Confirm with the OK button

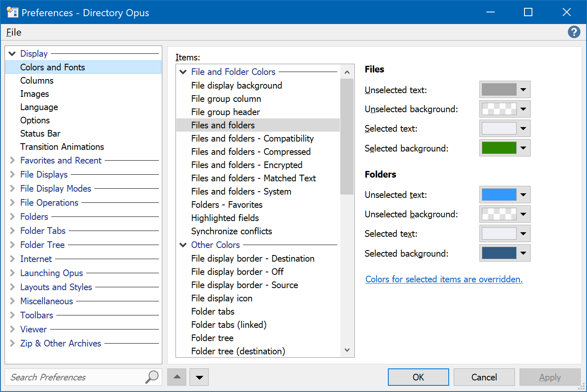(x=418, y=377)
